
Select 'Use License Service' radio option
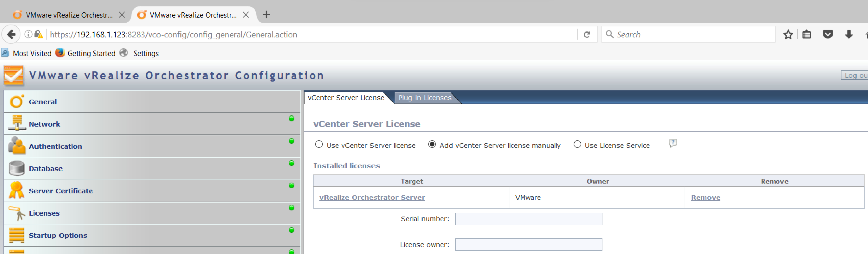click(x=577, y=144)
